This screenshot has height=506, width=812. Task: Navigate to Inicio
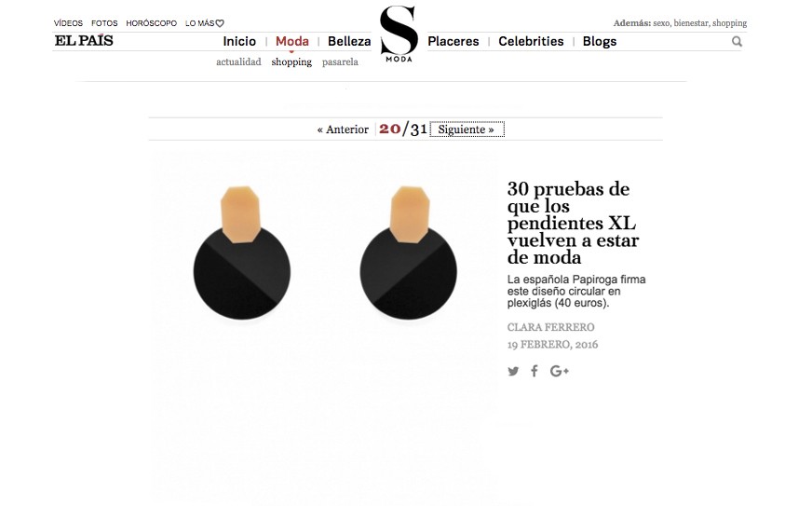tap(239, 42)
